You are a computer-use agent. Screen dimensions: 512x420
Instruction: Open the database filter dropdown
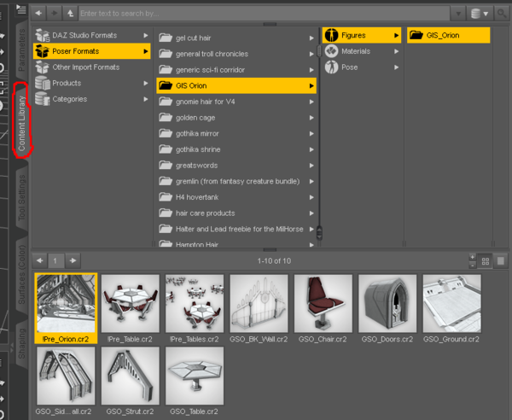tap(480, 14)
